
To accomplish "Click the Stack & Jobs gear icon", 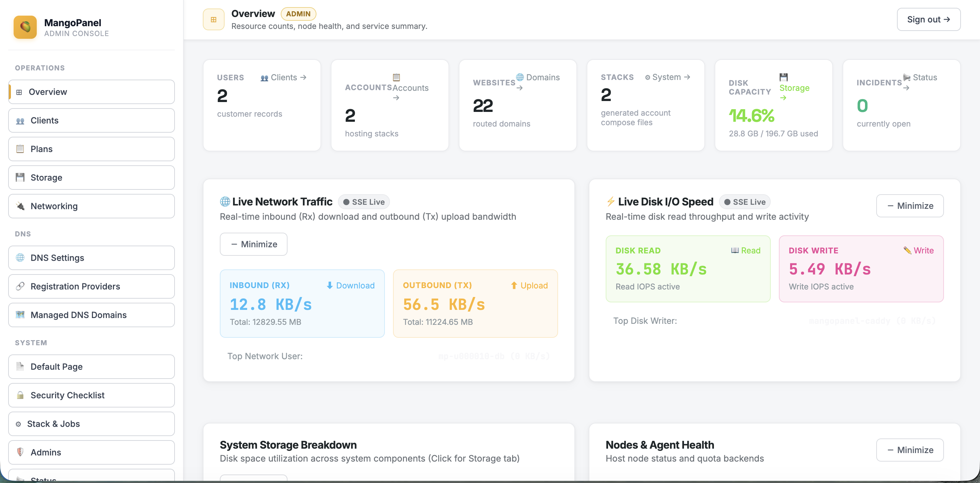I will coord(18,424).
